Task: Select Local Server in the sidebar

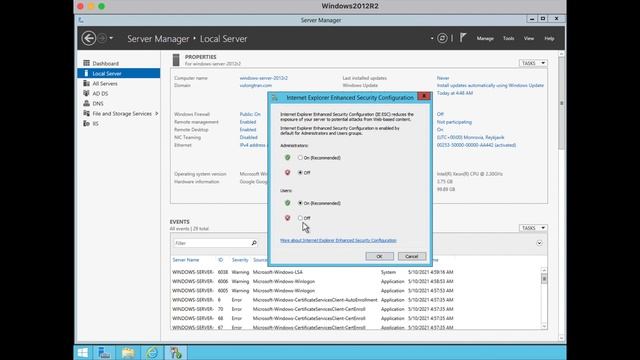Action: [x=118, y=73]
